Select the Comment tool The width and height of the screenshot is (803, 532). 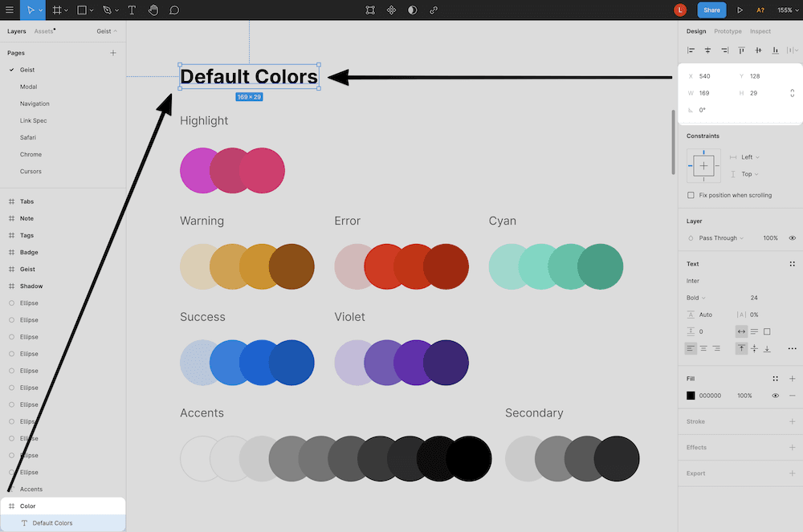pos(173,10)
